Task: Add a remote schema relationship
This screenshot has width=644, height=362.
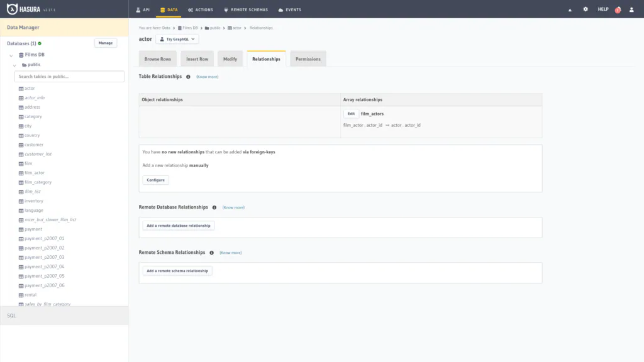Action: [x=177, y=271]
